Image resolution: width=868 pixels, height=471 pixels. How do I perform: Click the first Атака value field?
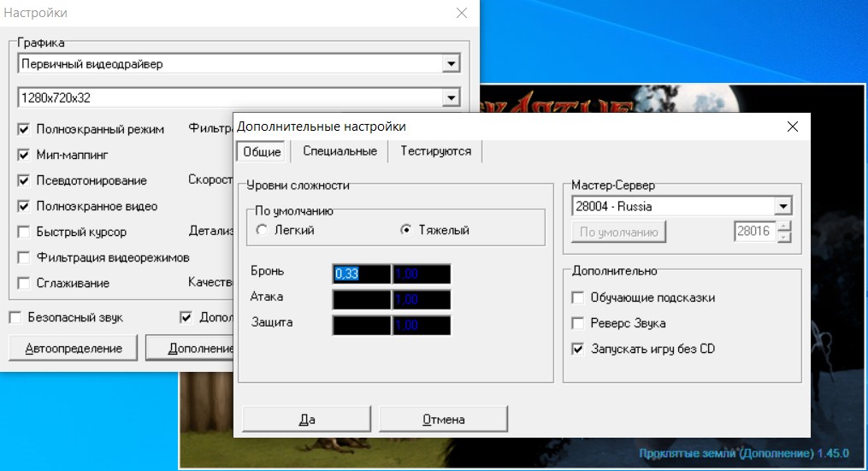pos(361,299)
